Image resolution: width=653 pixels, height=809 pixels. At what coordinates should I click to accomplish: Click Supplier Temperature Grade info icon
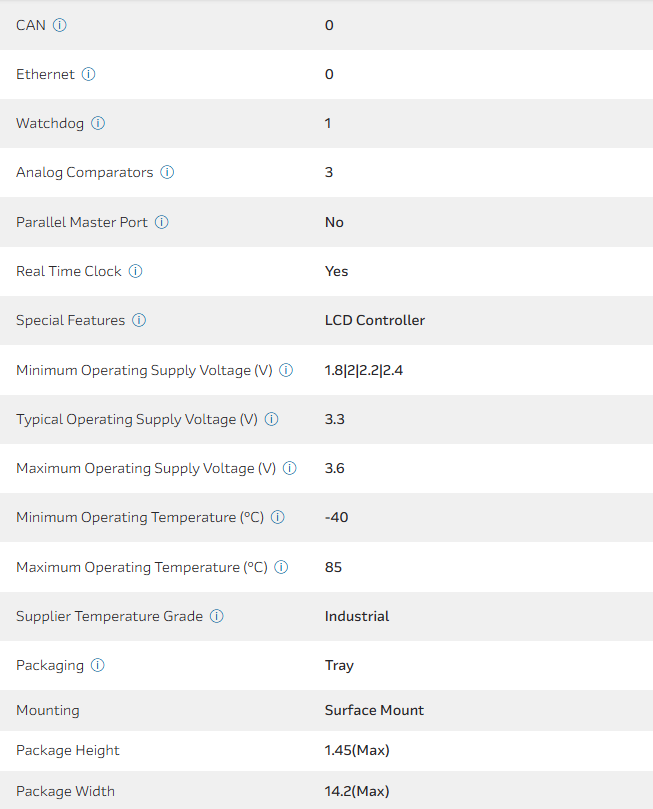tap(217, 616)
